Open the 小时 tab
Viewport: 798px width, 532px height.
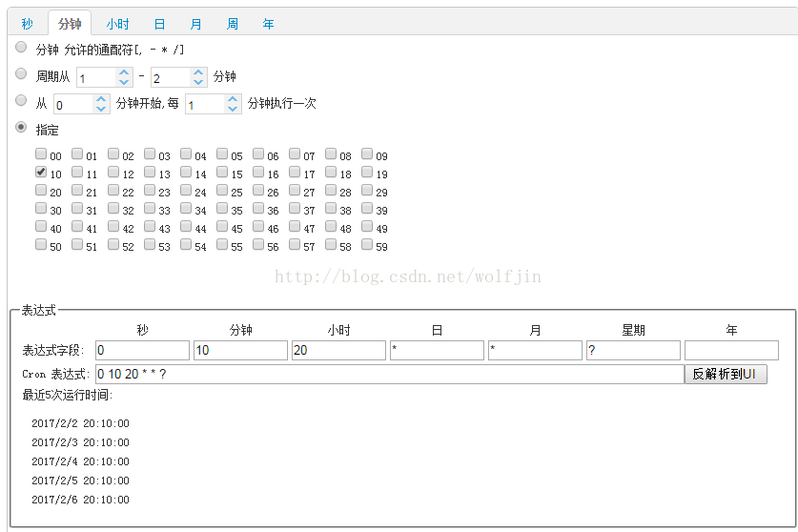(x=117, y=24)
